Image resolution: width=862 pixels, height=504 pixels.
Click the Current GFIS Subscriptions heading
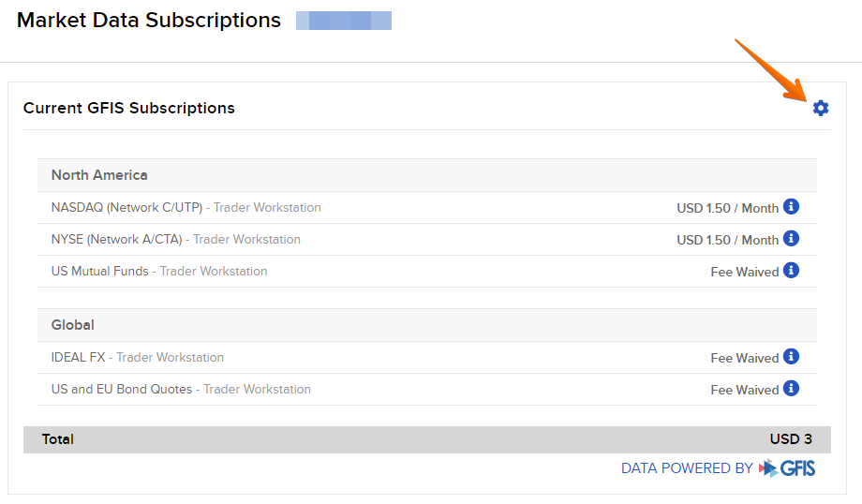129,108
